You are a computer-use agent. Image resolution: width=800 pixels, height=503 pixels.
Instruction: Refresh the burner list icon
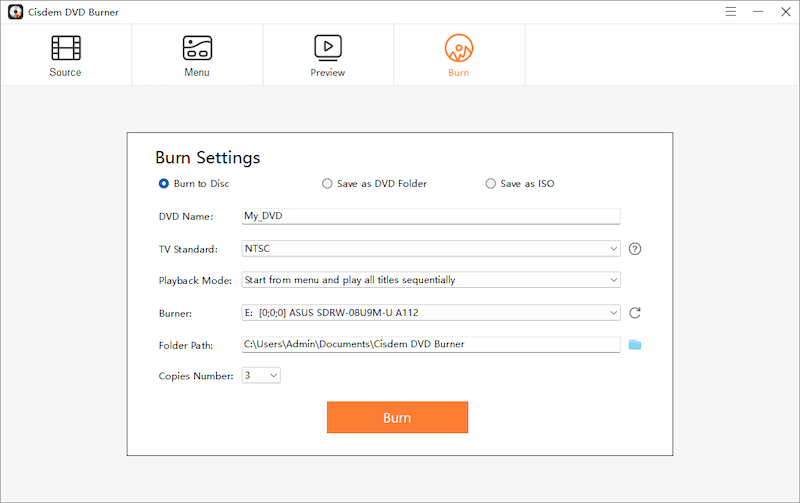tap(634, 313)
